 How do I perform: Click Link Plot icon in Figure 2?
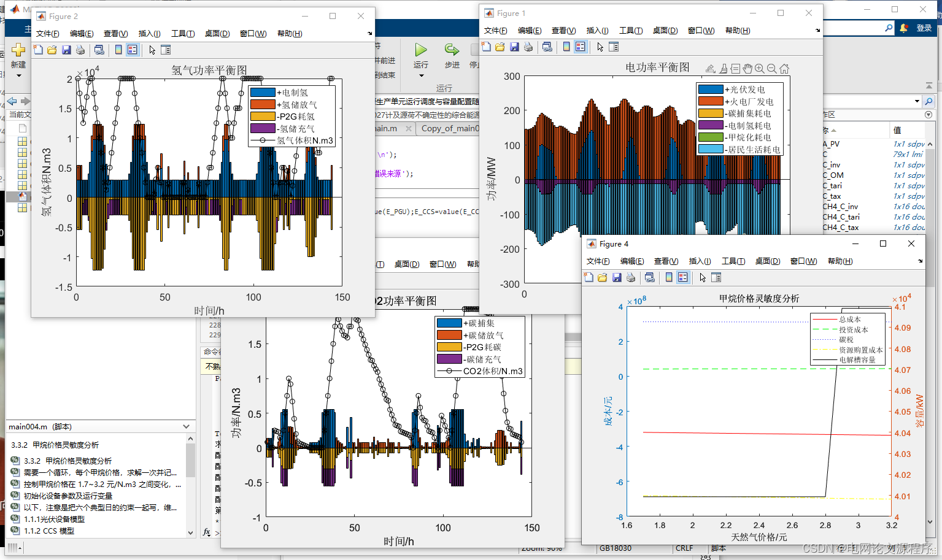pyautogui.click(x=99, y=50)
